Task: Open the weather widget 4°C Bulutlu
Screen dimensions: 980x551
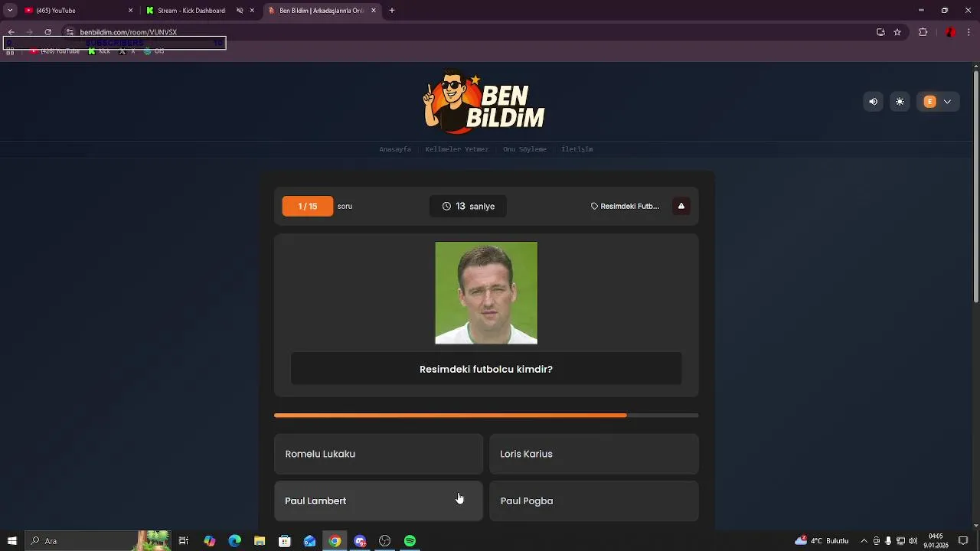Action: tap(822, 541)
